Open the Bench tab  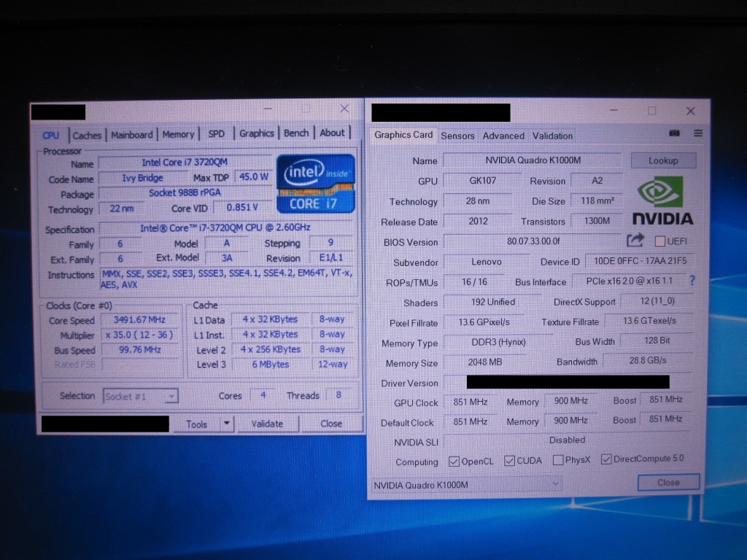tap(296, 133)
